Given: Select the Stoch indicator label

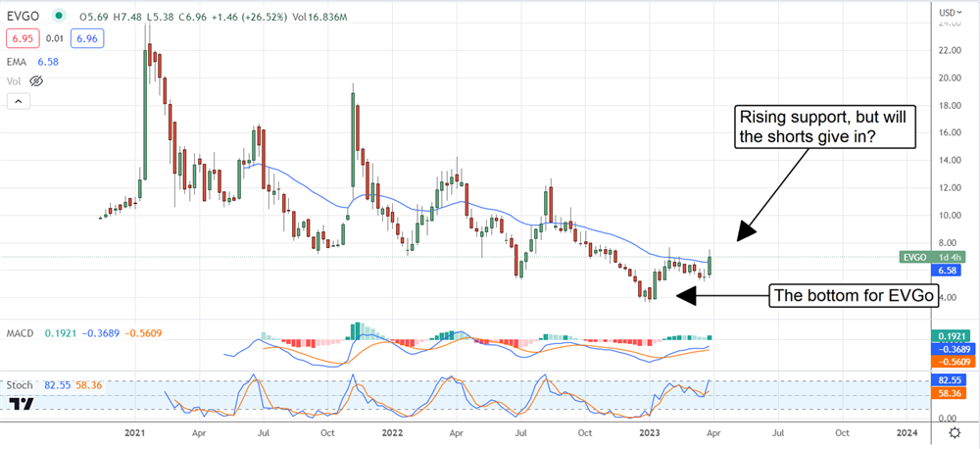Looking at the screenshot, I should click(22, 386).
